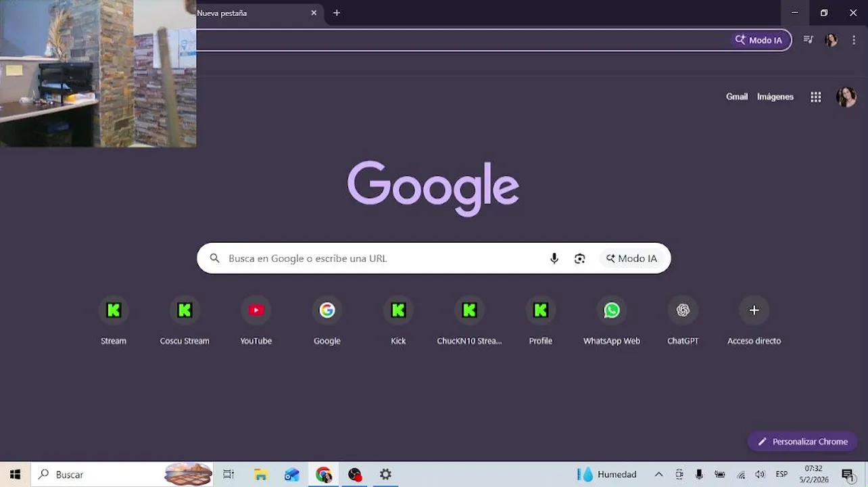This screenshot has width=868, height=487.
Task: Open Task View in the taskbar
Action: (228, 474)
